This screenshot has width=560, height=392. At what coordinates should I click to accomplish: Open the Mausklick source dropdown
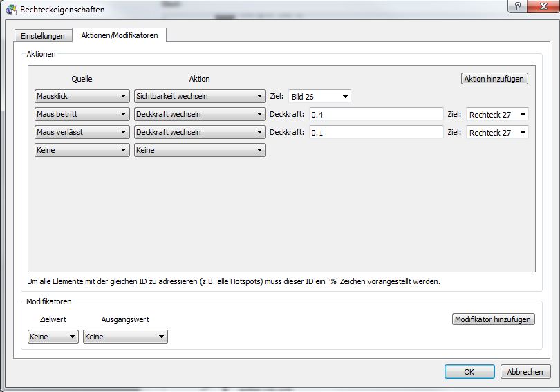(x=82, y=97)
